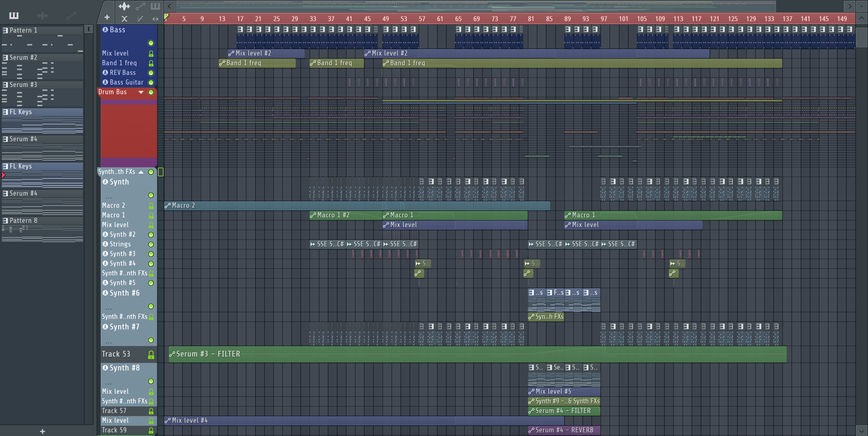868x436 pixels.
Task: Click the Synth #7 track name
Action: (124, 327)
